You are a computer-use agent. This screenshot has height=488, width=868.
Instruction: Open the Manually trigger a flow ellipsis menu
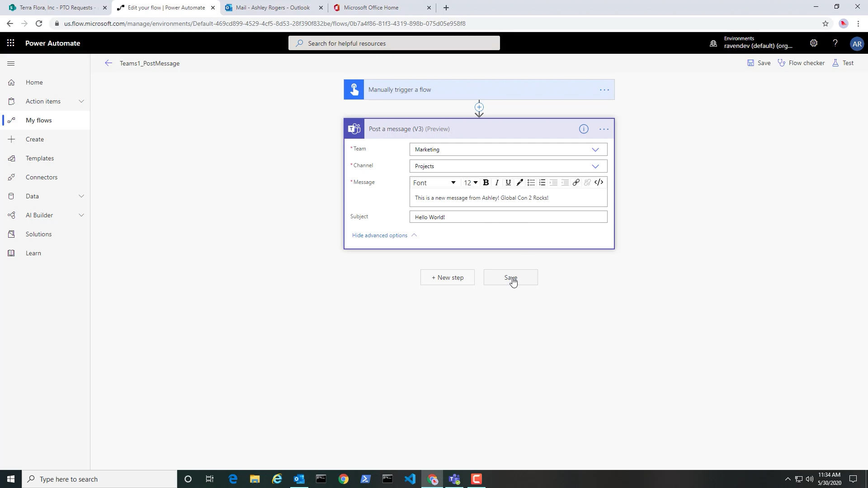604,90
